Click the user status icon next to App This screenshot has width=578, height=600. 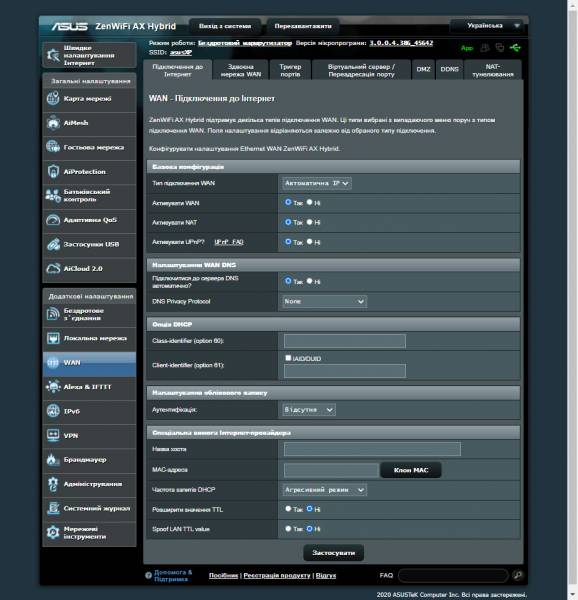pyautogui.click(x=485, y=47)
